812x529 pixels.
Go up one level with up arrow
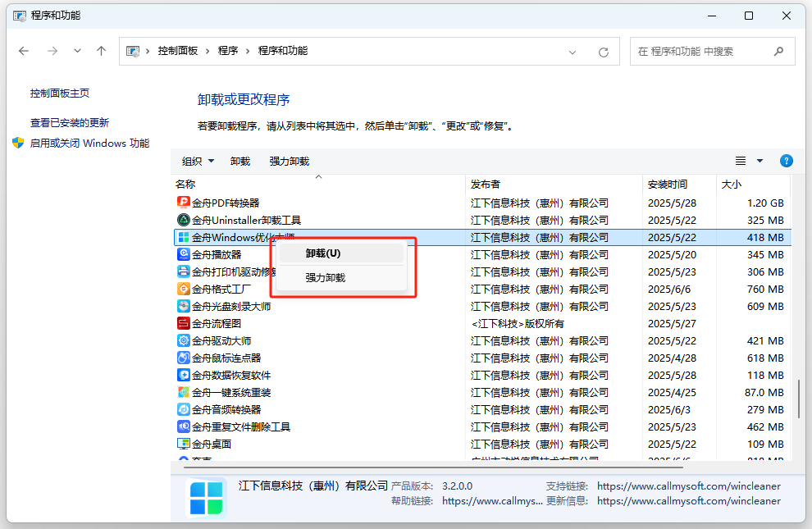(101, 51)
